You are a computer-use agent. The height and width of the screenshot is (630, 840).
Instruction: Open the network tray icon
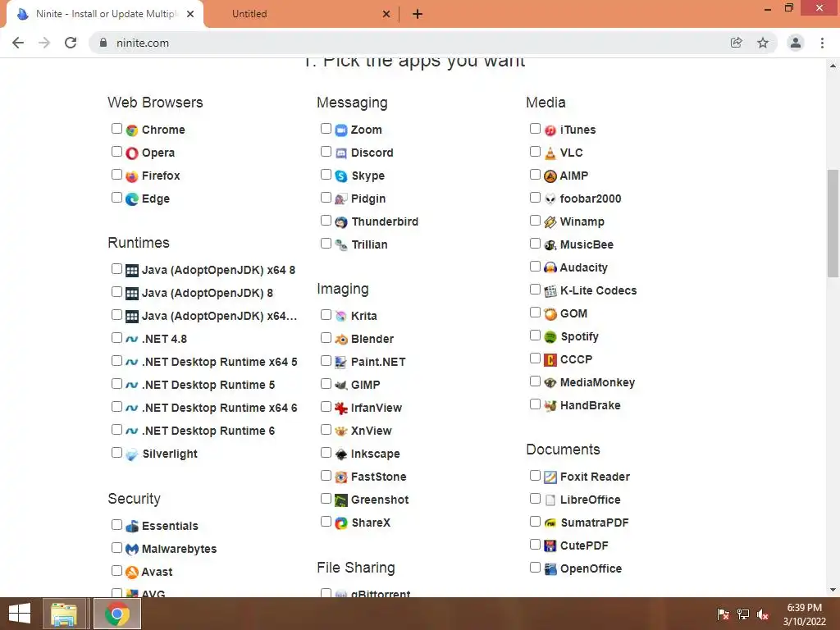(x=743, y=614)
